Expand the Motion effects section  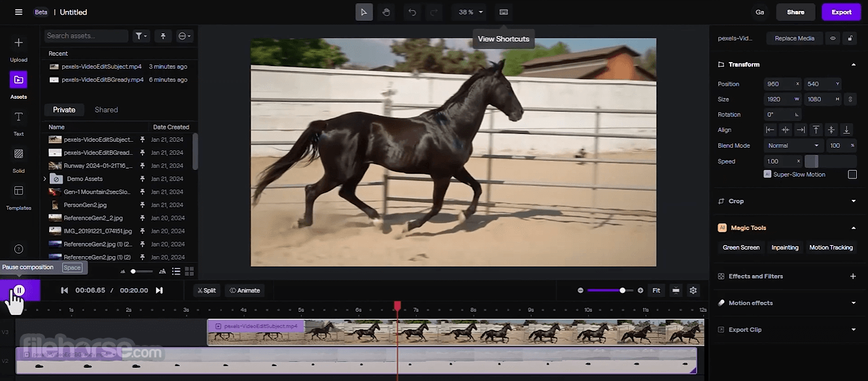(853, 303)
